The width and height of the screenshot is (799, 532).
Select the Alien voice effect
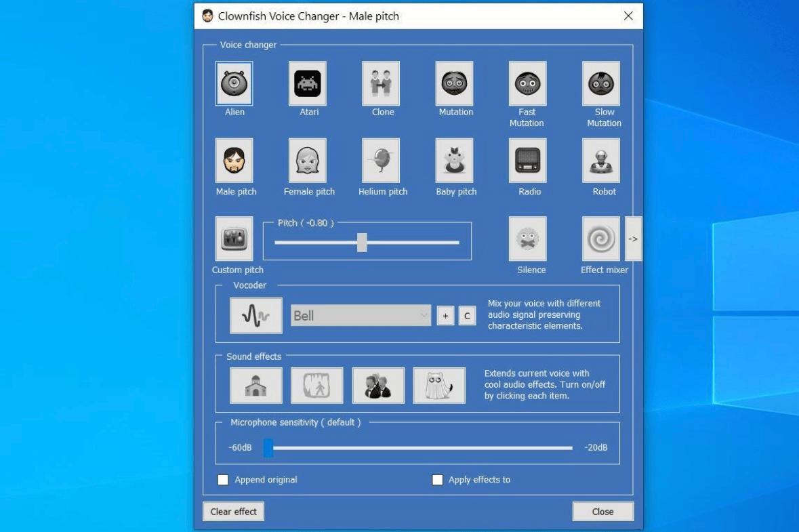coord(234,83)
